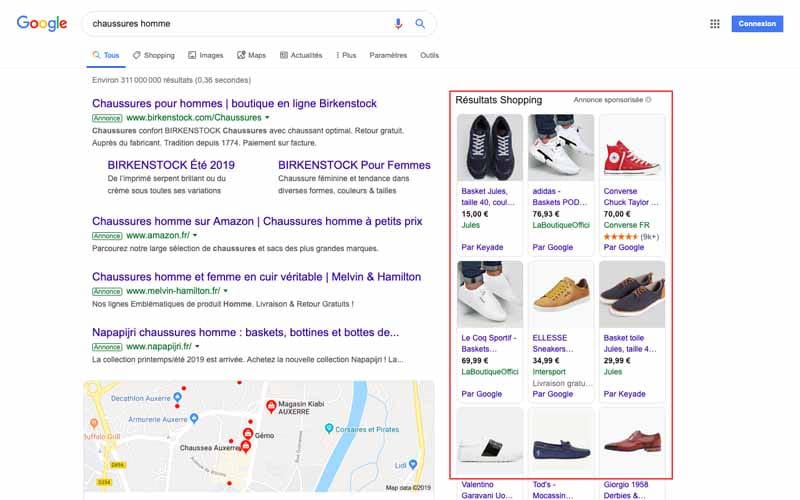Open Melvin & Hamilton result link
The width and height of the screenshot is (800, 500).
click(257, 277)
